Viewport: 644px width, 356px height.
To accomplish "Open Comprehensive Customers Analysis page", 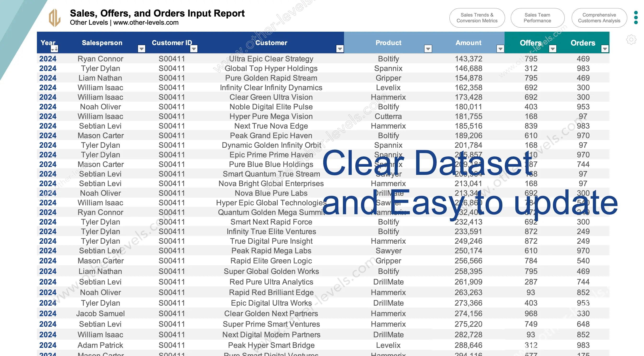I will pos(599,18).
